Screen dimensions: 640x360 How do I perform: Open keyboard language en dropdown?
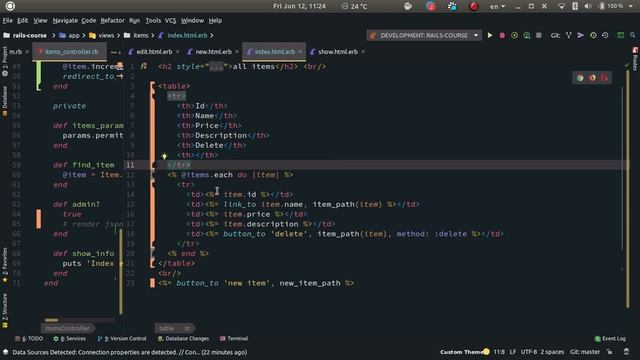[x=497, y=6]
